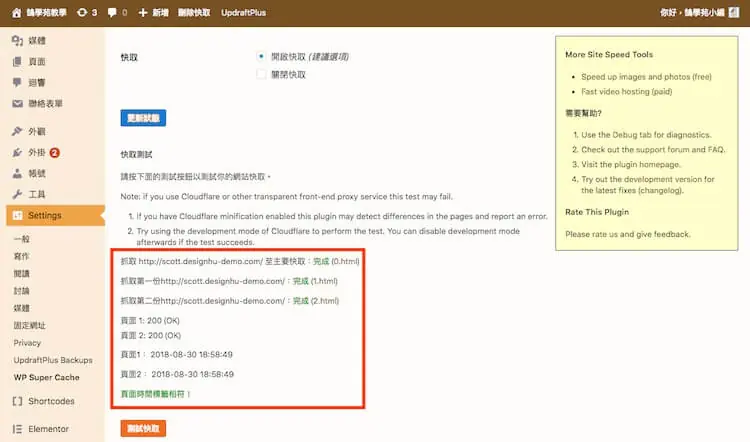
Task: Open the 帳號 users icon
Action: (17, 173)
